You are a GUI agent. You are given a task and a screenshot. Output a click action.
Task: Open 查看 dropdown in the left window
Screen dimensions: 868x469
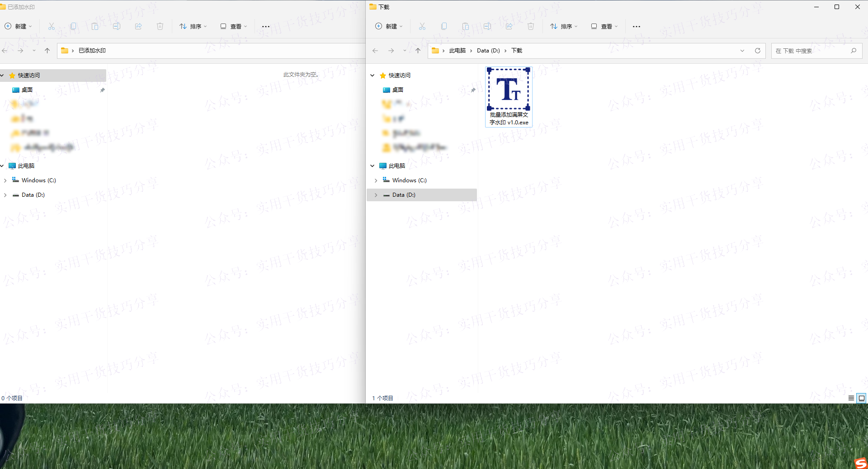(x=234, y=26)
